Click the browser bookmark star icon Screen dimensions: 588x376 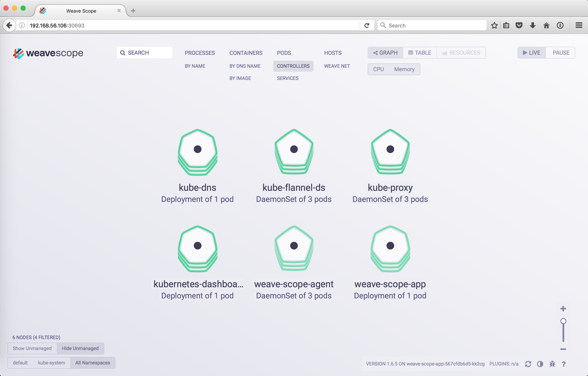tap(494, 26)
